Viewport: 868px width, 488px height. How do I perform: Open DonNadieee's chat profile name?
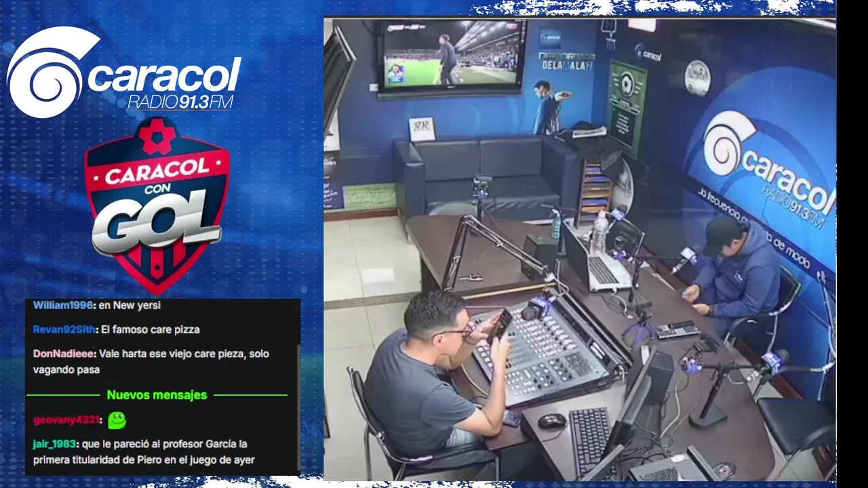pyautogui.click(x=64, y=354)
